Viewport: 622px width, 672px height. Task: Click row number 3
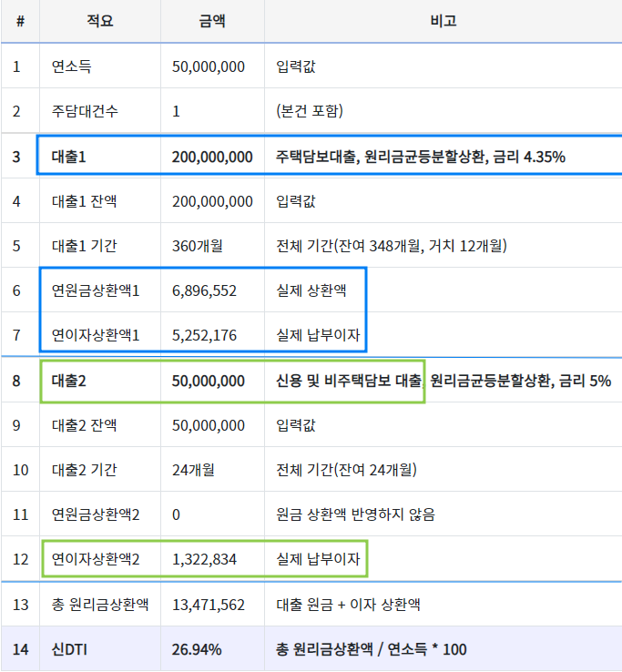(16, 157)
